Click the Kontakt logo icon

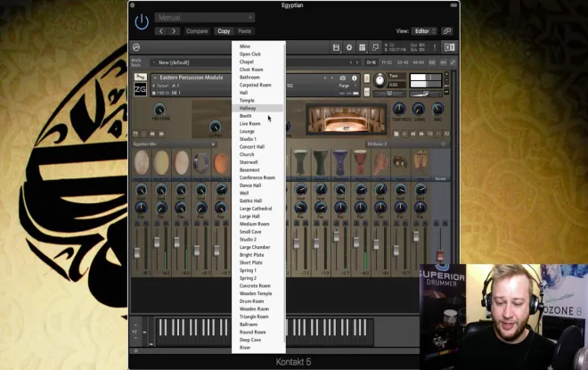tap(136, 47)
